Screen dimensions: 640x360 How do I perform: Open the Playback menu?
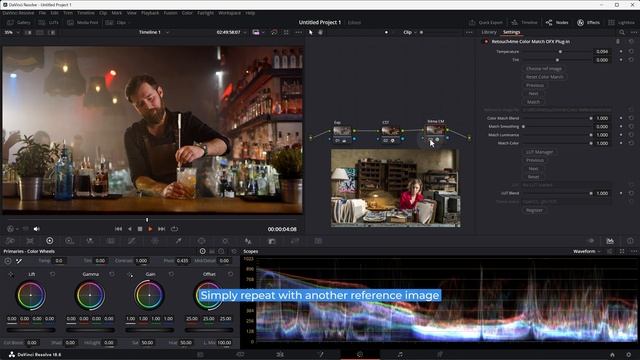(x=150, y=13)
